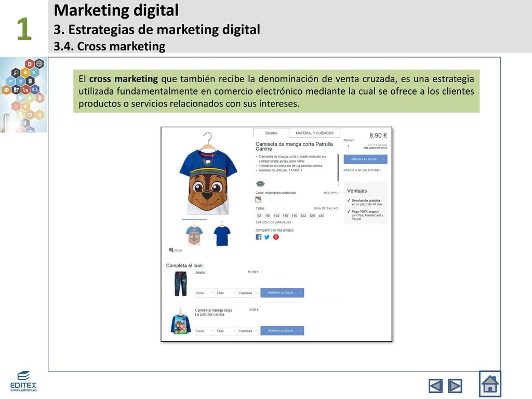The width and height of the screenshot is (532, 399).
Task: Go to the next slide arrow
Action: 455,386
